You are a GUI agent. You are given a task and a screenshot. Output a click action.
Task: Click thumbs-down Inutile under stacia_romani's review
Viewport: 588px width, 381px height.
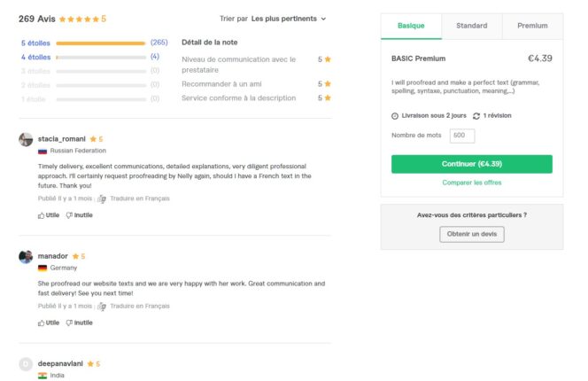pos(79,215)
